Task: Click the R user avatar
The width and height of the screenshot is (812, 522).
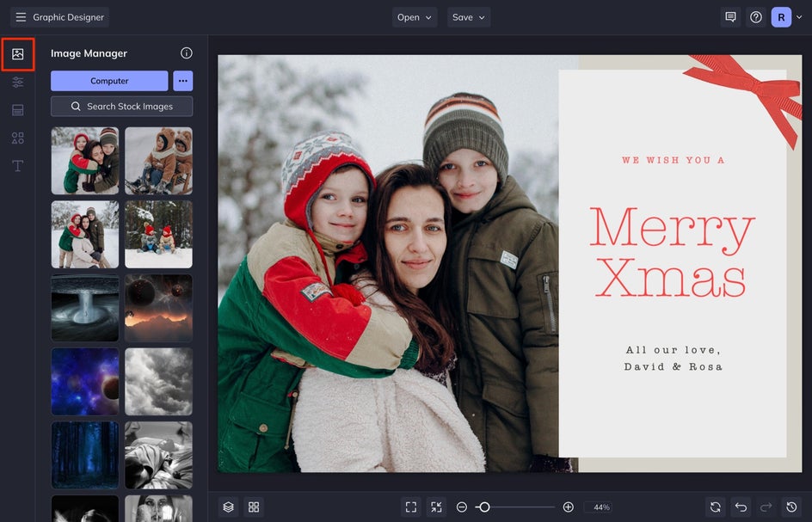Action: pyautogui.click(x=781, y=17)
